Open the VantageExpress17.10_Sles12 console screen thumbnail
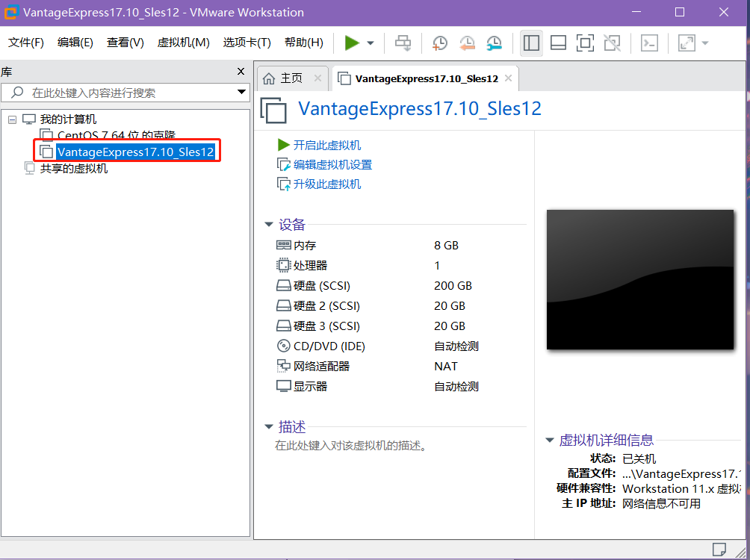This screenshot has height=560, width=750. [639, 279]
